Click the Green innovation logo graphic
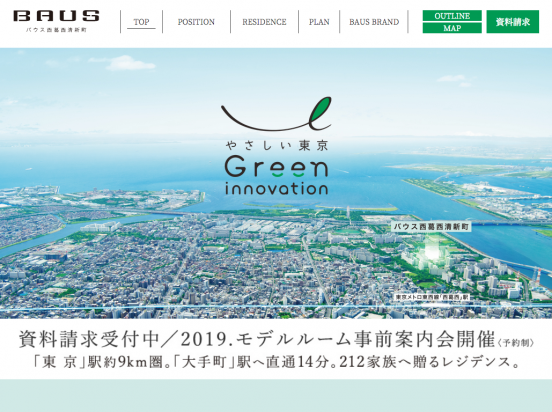The height and width of the screenshot is (412, 552). pos(276,146)
